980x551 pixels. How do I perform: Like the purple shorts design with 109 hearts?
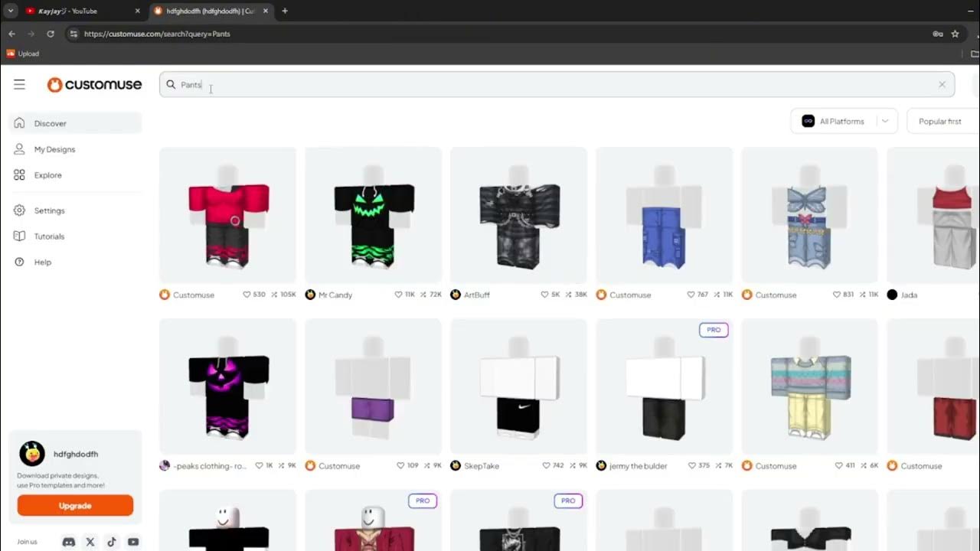401,465
